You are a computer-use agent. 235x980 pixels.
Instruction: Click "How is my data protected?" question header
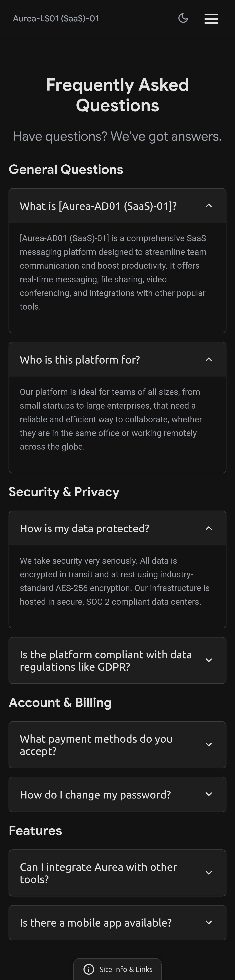coord(84,528)
